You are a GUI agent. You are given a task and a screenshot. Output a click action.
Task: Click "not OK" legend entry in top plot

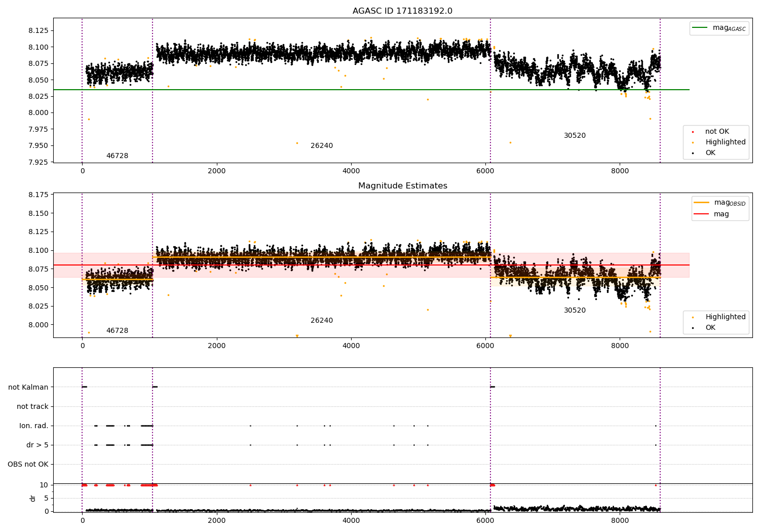(717, 132)
